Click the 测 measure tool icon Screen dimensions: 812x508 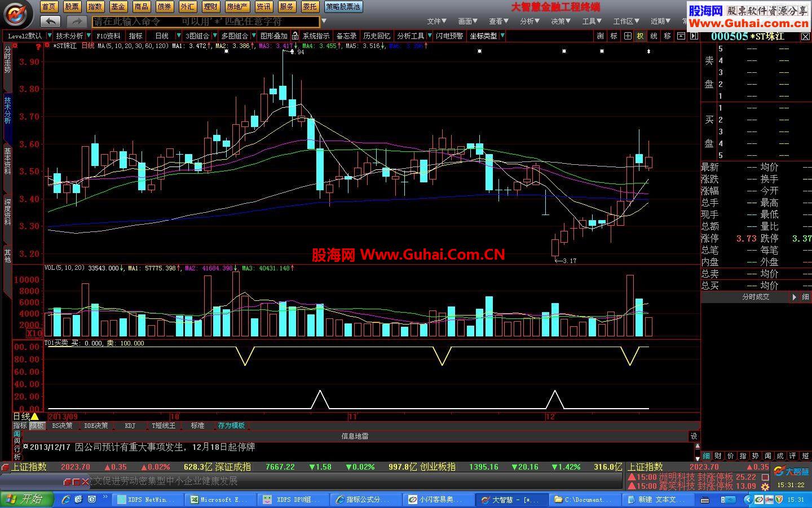pyautogui.click(x=600, y=36)
